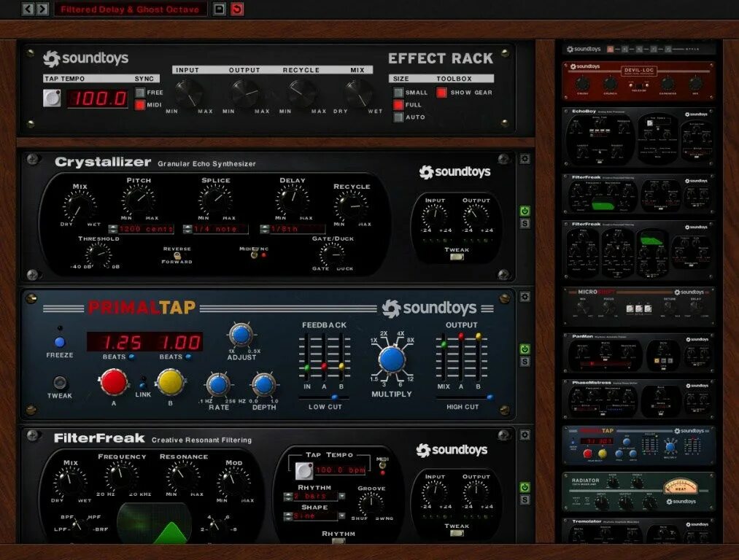Open the preset name 'Filtered Delay & Ghost Octave'
Screen dimensions: 739x560
(130, 9)
